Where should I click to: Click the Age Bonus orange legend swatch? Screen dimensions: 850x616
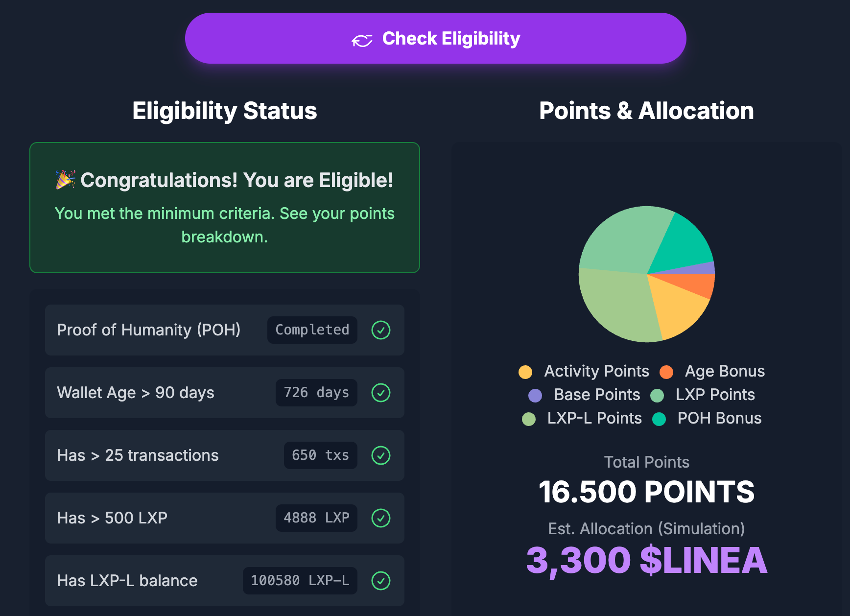coord(666,372)
